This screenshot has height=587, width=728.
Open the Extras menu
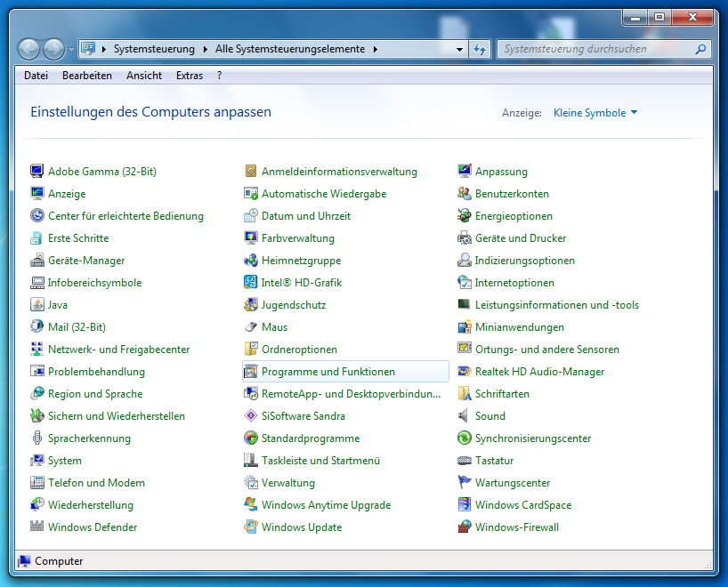click(x=190, y=76)
